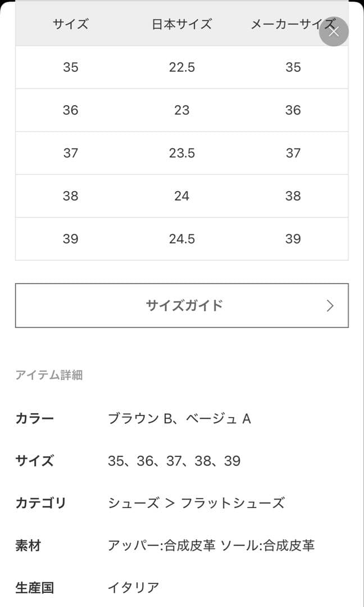Tap the サイズ column header
Image resolution: width=364 pixels, height=607 pixels.
(70, 24)
